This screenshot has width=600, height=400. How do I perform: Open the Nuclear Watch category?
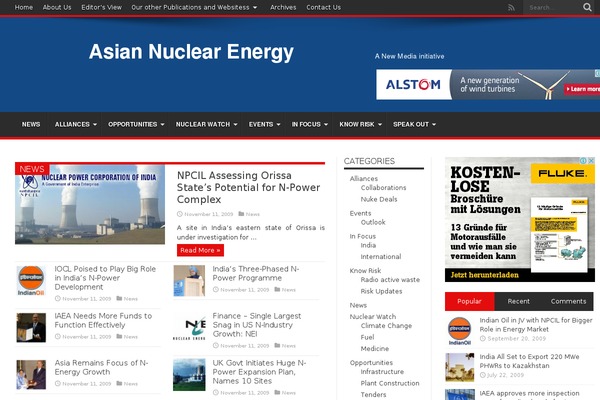click(x=373, y=317)
